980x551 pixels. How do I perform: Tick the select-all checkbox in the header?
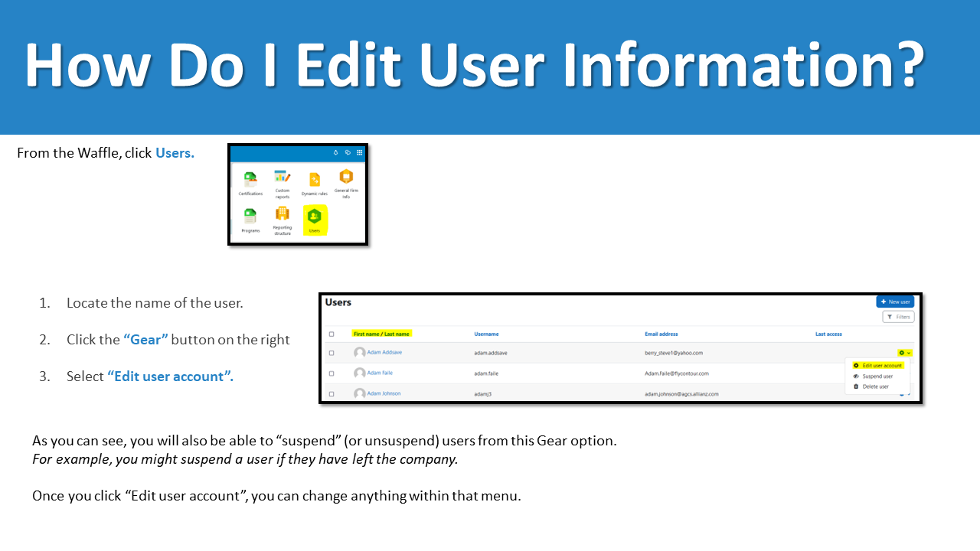(332, 334)
